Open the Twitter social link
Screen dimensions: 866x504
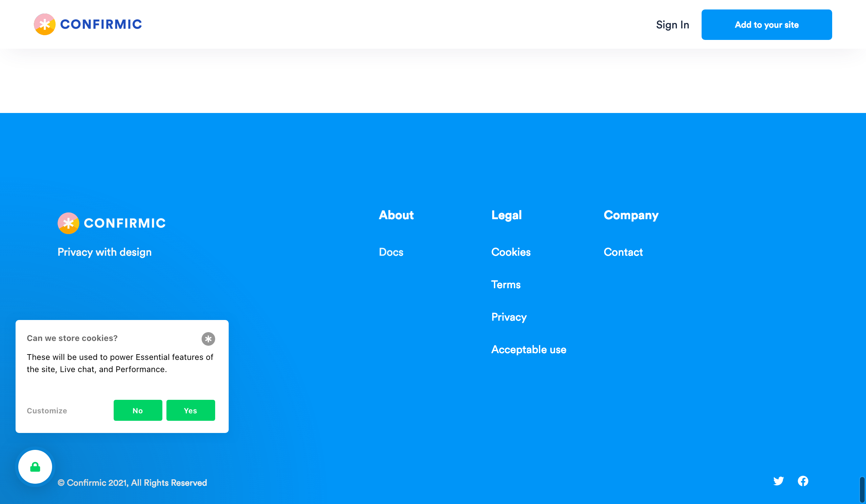pyautogui.click(x=778, y=481)
